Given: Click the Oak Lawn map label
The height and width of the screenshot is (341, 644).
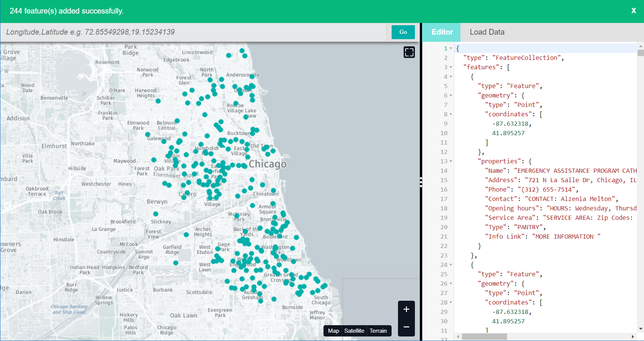Looking at the screenshot, I should (x=184, y=315).
